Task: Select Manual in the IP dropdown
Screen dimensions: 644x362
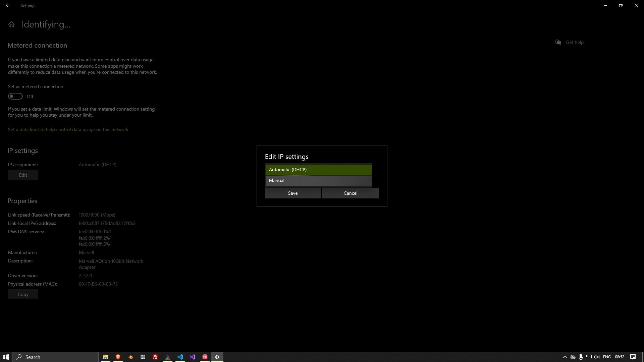Action: tap(318, 181)
